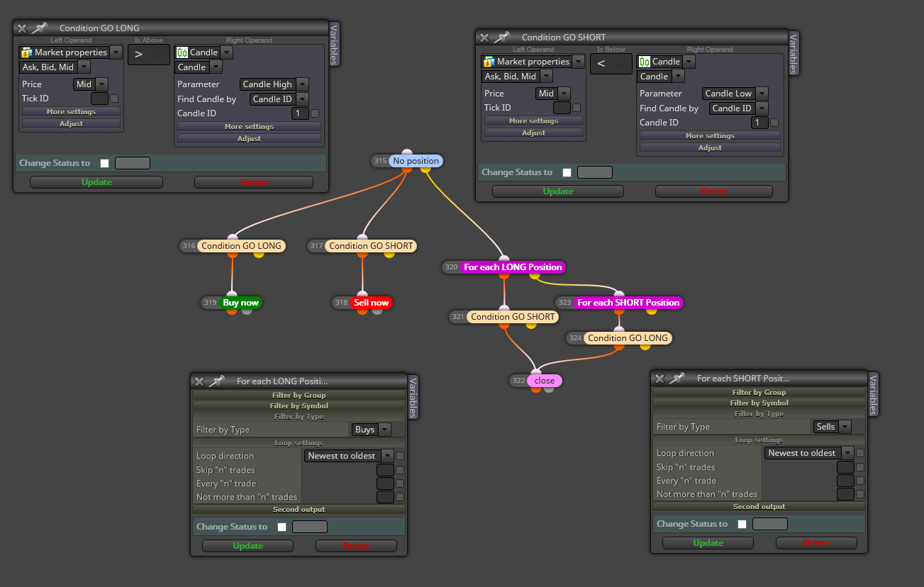Enable Change Status to in GO LONG panel
The height and width of the screenshot is (587, 924).
pyautogui.click(x=105, y=163)
